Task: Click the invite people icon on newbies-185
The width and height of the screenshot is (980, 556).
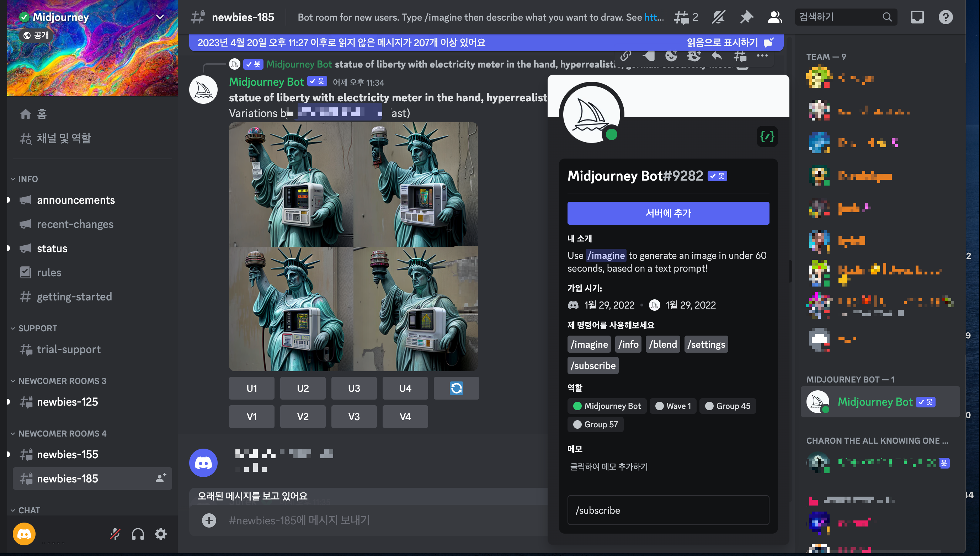Action: click(x=161, y=478)
